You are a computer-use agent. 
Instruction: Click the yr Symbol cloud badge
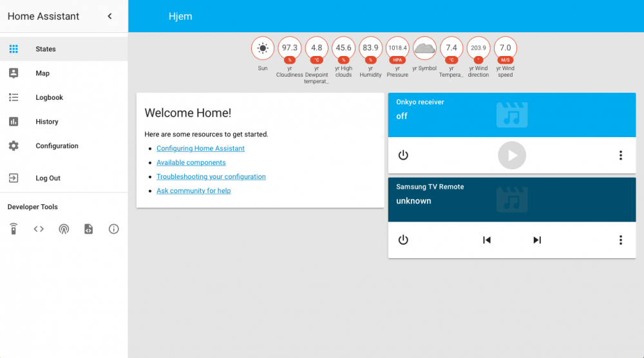(424, 48)
